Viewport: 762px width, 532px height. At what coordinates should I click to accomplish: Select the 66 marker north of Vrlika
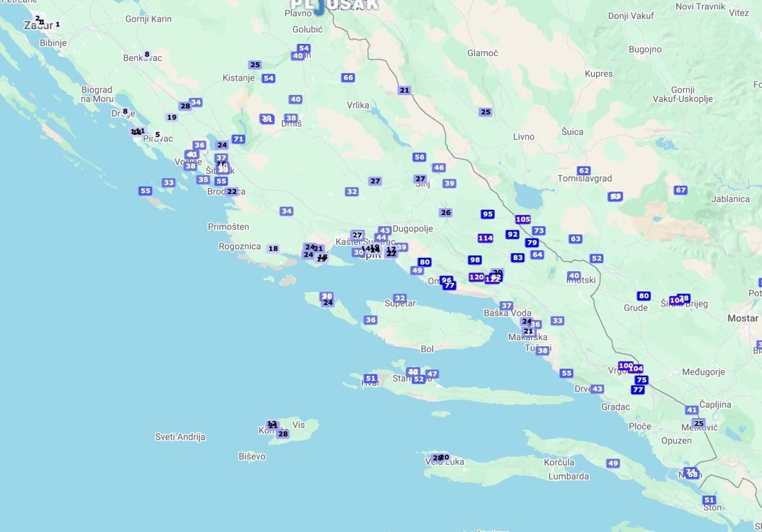tap(348, 77)
